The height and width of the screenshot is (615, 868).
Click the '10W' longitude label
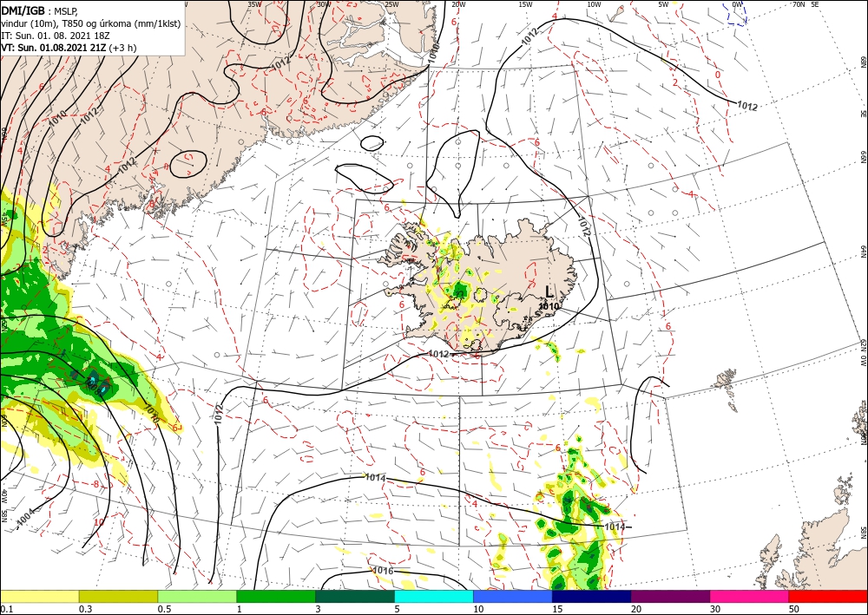tap(594, 4)
